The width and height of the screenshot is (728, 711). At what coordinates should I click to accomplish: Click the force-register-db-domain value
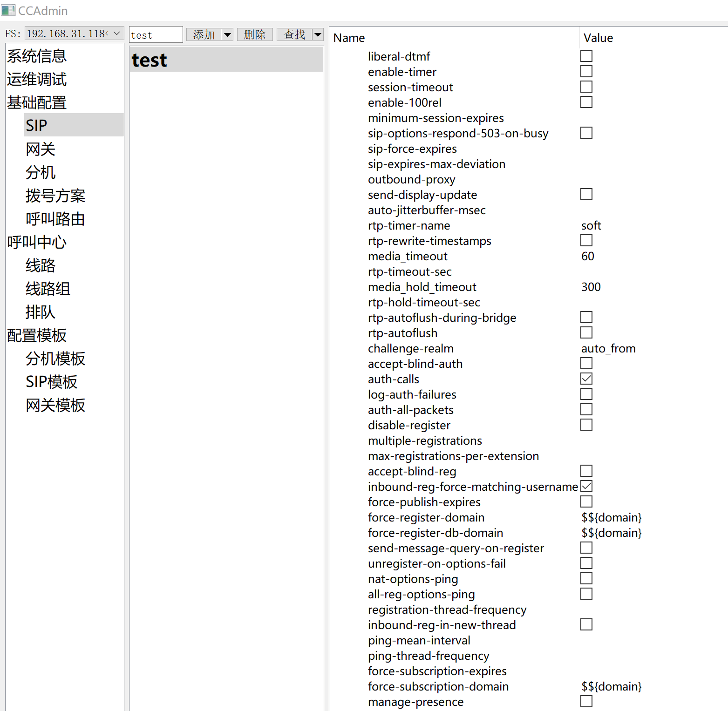(x=612, y=533)
